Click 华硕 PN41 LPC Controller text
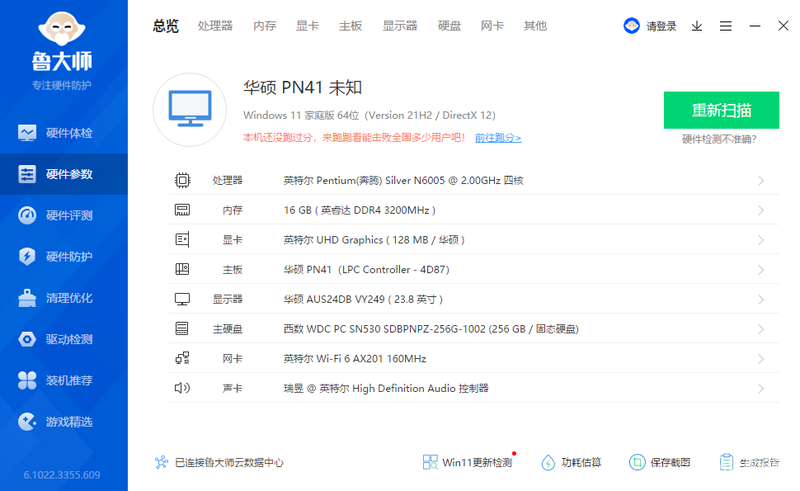This screenshot has width=800, height=491. pyautogui.click(x=366, y=269)
